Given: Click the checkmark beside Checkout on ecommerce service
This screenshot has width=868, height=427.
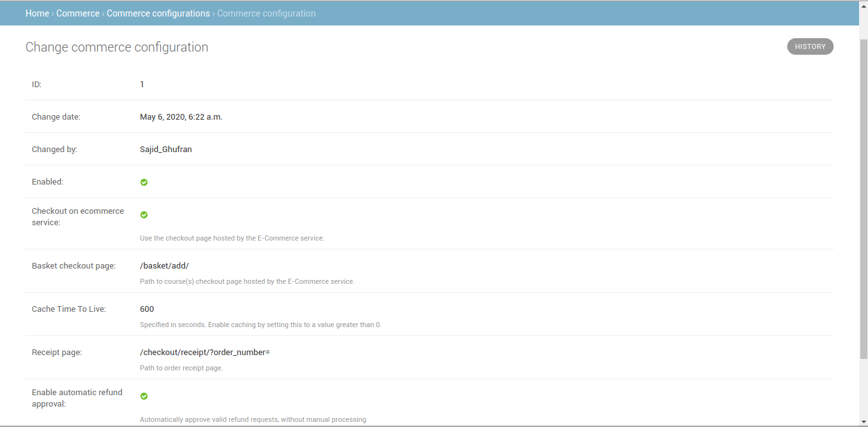Looking at the screenshot, I should click(144, 214).
